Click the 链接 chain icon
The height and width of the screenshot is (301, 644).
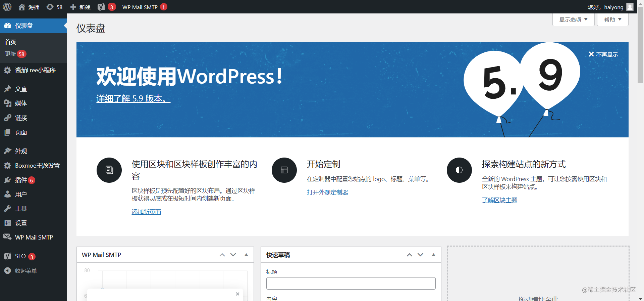click(x=7, y=118)
